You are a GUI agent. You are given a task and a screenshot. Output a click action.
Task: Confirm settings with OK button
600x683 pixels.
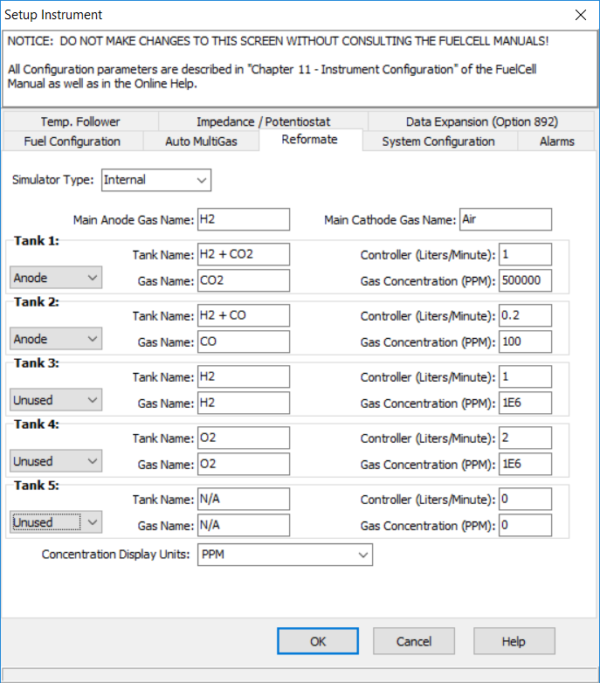[318, 641]
